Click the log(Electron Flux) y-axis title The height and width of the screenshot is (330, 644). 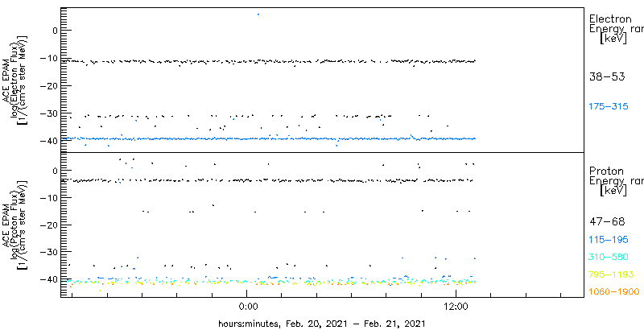point(14,79)
